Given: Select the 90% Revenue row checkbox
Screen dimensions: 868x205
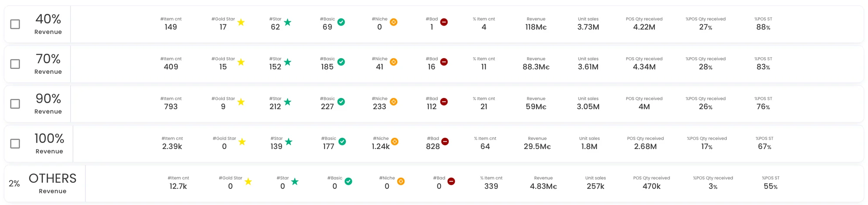Looking at the screenshot, I should click(15, 104).
